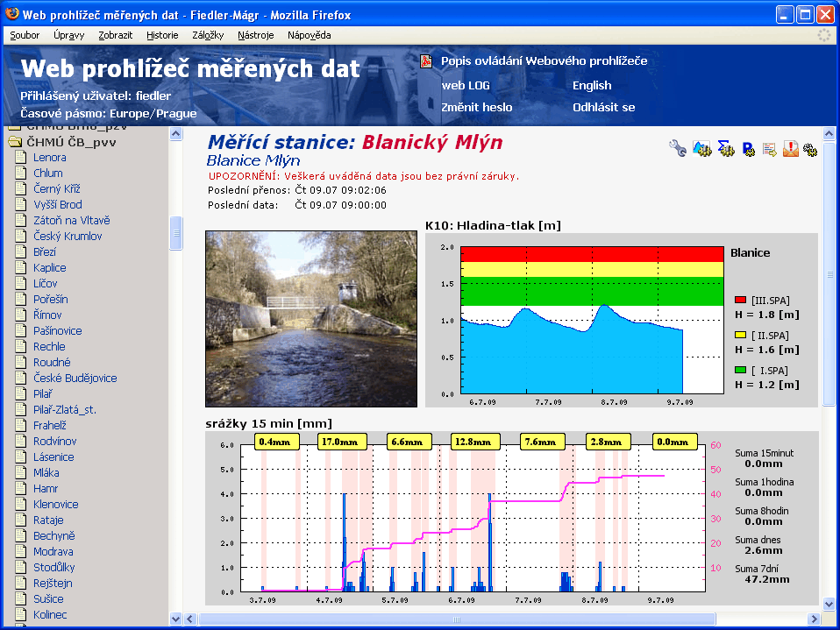The width and height of the screenshot is (840, 630).
Task: Select Pilař station in the list
Action: [43, 394]
